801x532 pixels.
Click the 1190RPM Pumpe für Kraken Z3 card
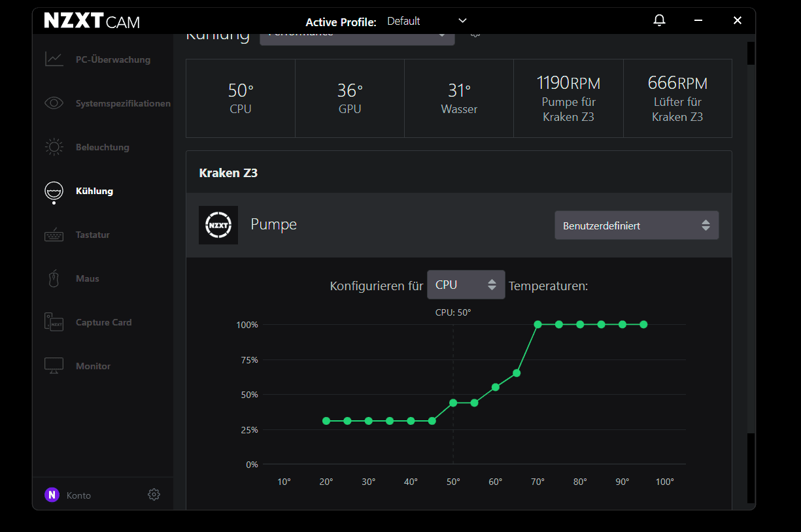tap(568, 98)
